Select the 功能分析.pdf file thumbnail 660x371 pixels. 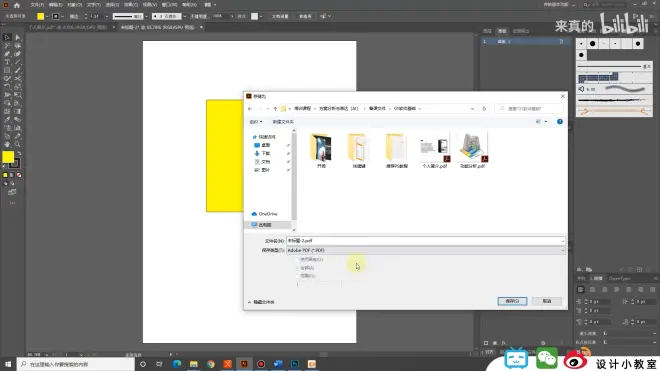pos(472,150)
